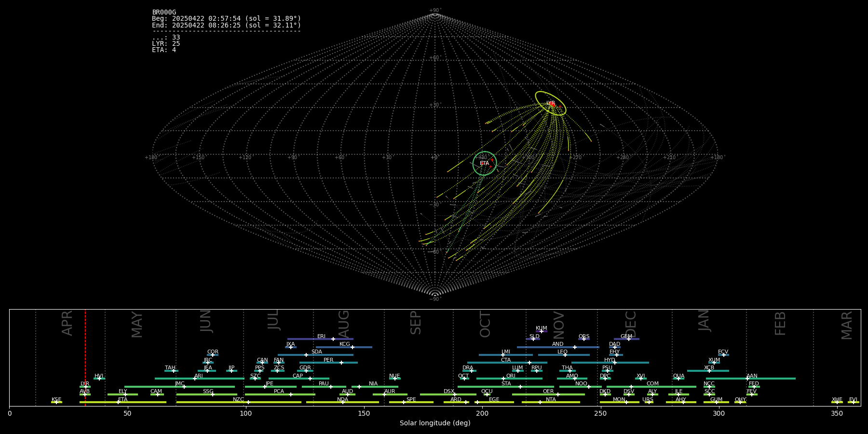The width and height of the screenshot is (868, 434).
Task: Click the CAP shower label
Action: click(298, 376)
